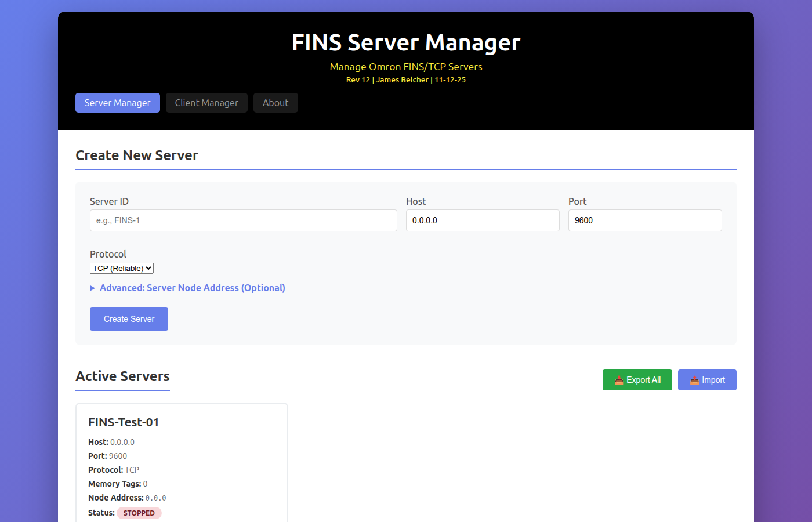Click the 'Memory Tags: 0' line
This screenshot has width=812, height=522.
(x=118, y=484)
